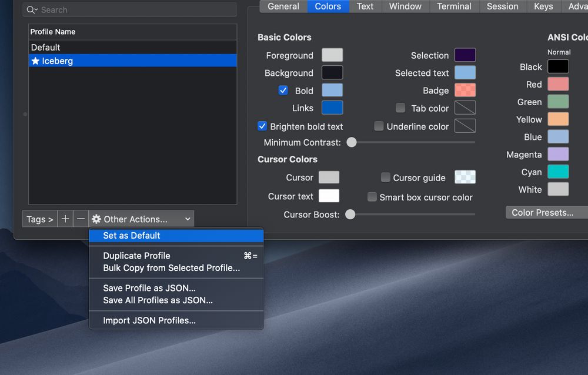This screenshot has height=375, width=588.
Task: Click the add profile plus icon
Action: [65, 219]
